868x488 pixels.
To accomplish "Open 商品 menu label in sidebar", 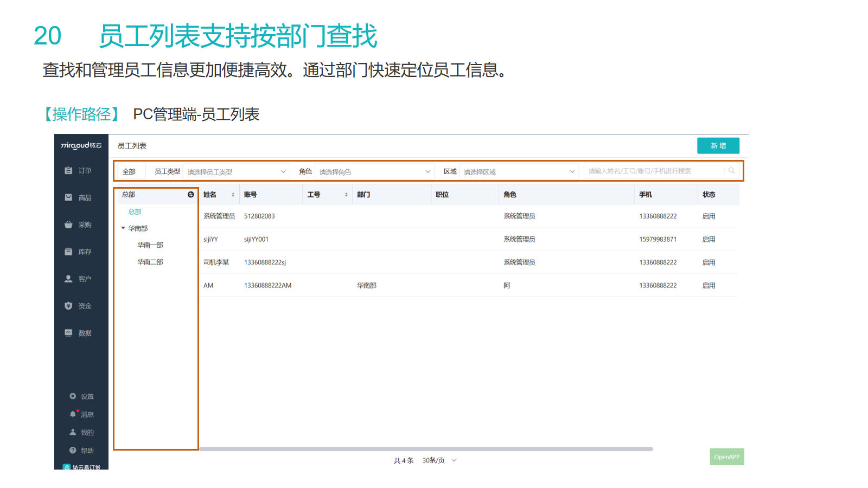I will (85, 197).
